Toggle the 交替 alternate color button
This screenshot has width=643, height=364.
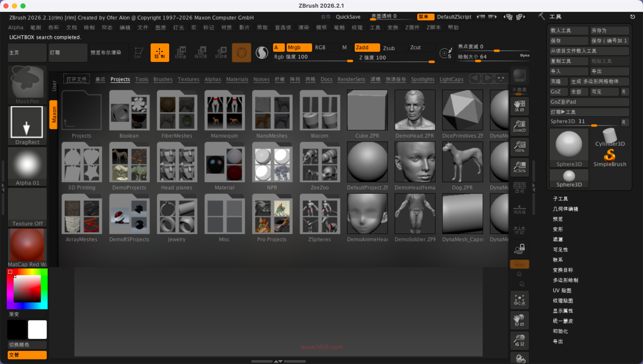coord(27,355)
